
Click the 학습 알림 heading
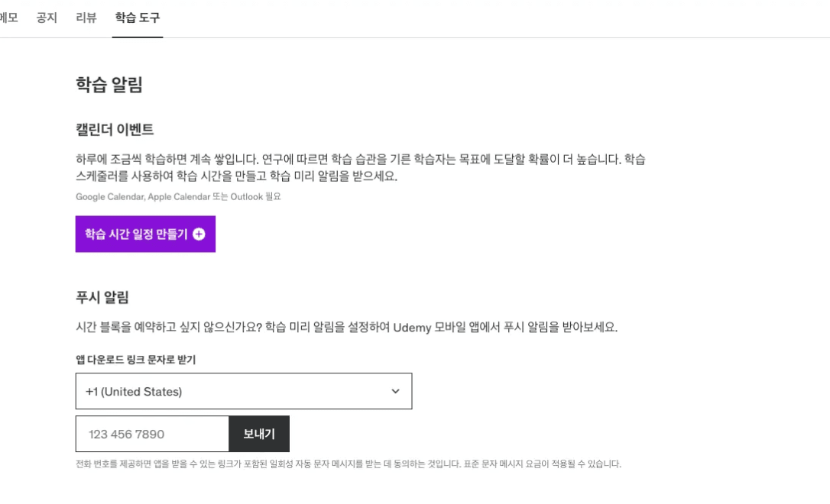tap(109, 85)
